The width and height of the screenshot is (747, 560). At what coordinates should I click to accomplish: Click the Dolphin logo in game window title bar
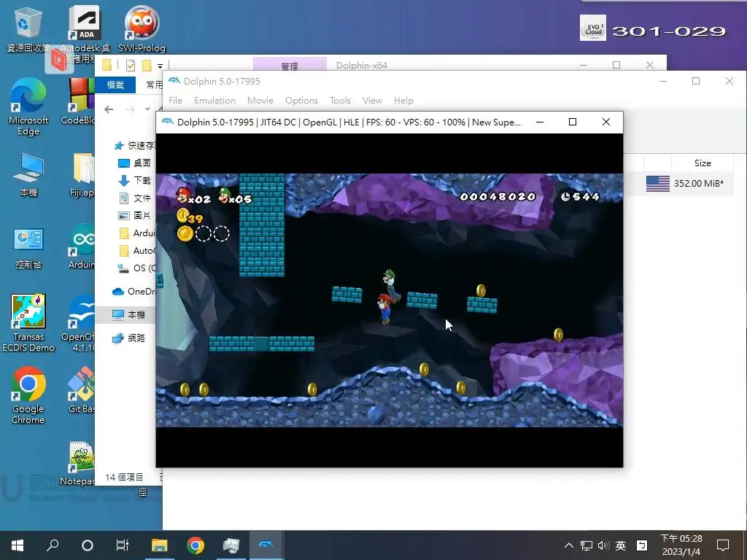click(x=168, y=122)
